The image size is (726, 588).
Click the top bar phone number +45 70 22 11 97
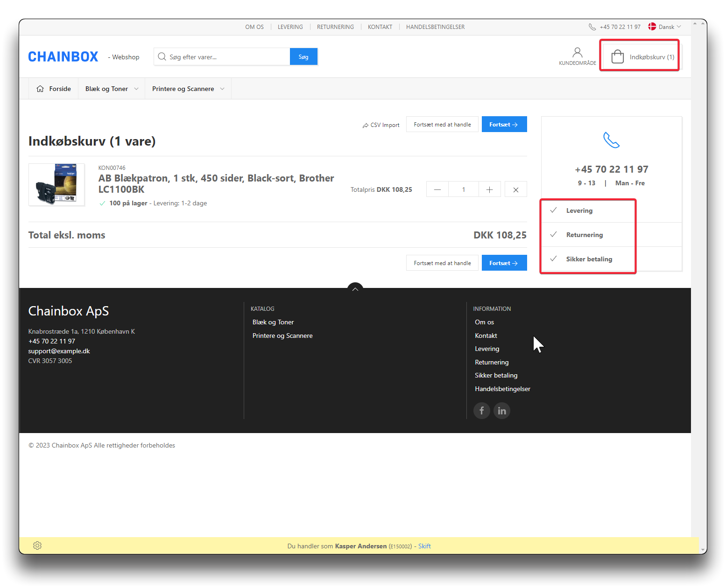coord(620,27)
